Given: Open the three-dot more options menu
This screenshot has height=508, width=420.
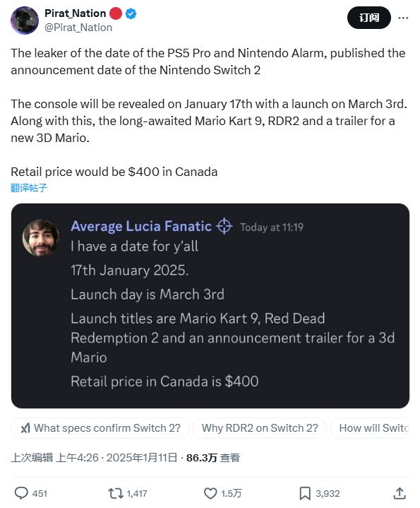Looking at the screenshot, I should (x=403, y=18).
